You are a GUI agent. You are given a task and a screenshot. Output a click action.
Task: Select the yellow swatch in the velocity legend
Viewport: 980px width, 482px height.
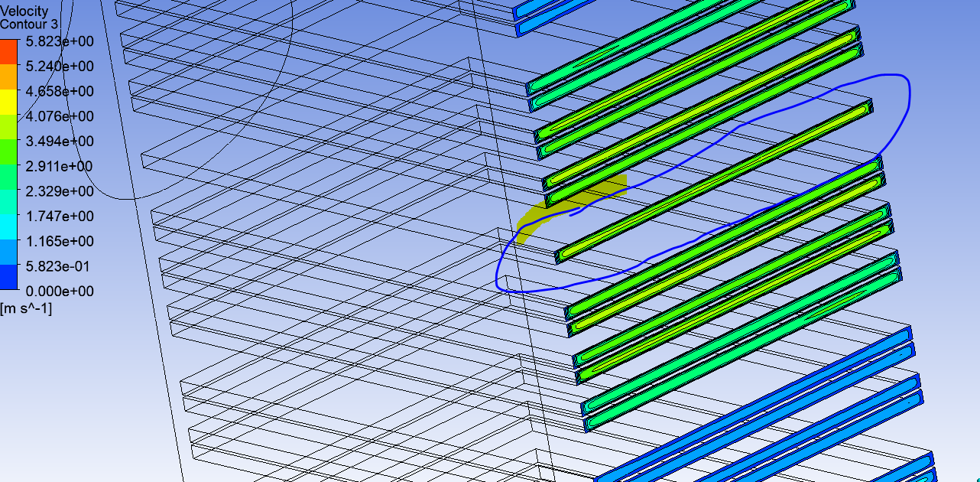(8, 103)
